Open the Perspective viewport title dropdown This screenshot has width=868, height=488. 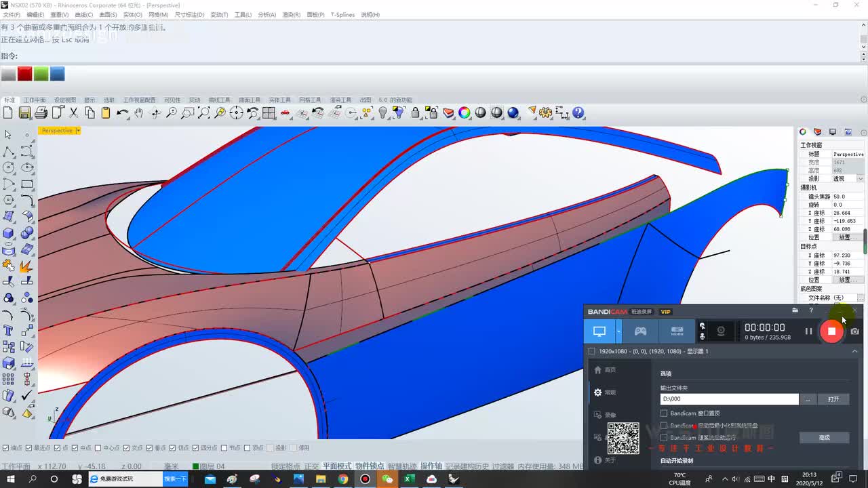pyautogui.click(x=78, y=131)
